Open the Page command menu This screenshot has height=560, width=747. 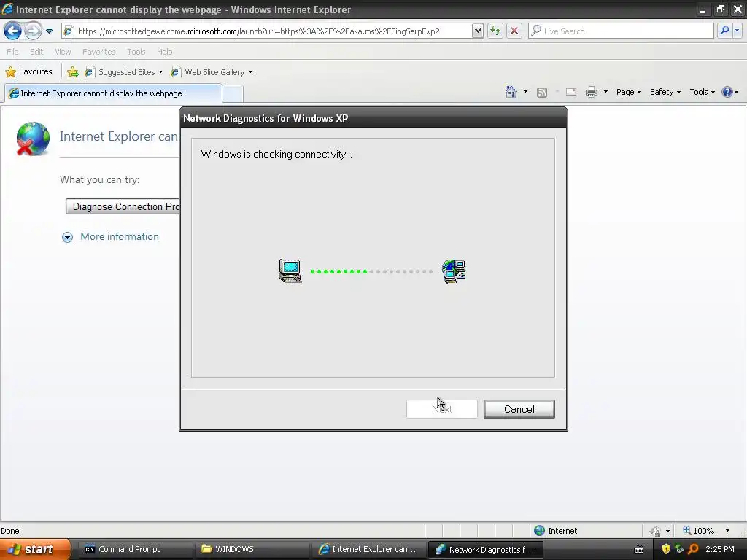pos(628,92)
